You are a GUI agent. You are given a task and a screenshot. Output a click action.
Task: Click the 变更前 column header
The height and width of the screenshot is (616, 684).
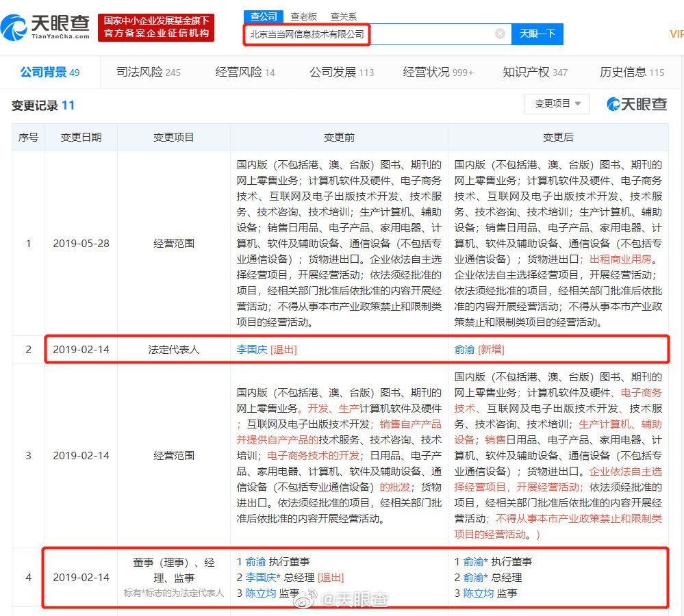[x=339, y=138]
